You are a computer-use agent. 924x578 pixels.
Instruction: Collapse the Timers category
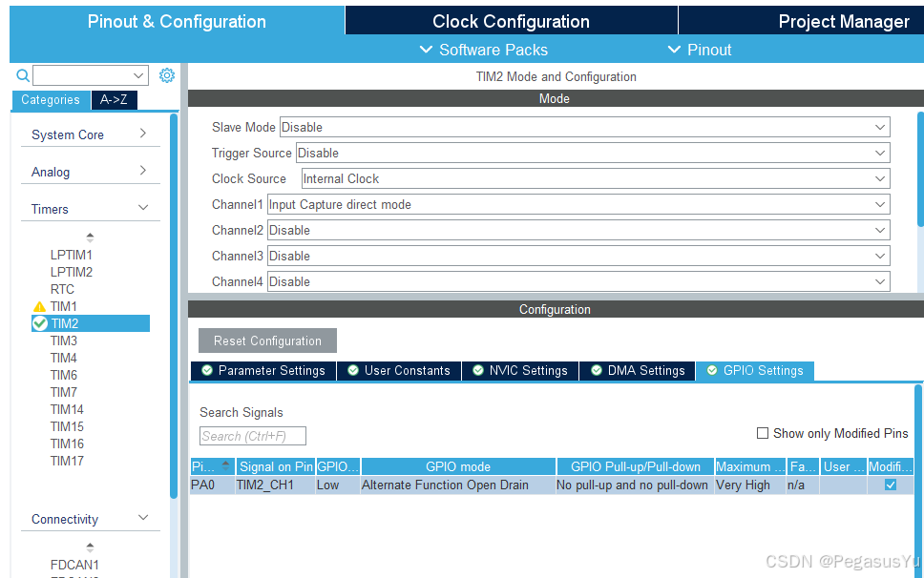(90, 209)
